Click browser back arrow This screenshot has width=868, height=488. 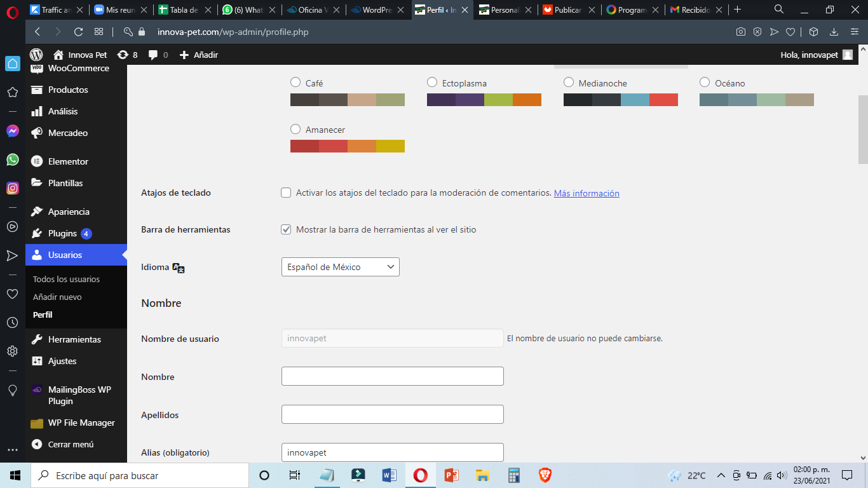tap(37, 32)
